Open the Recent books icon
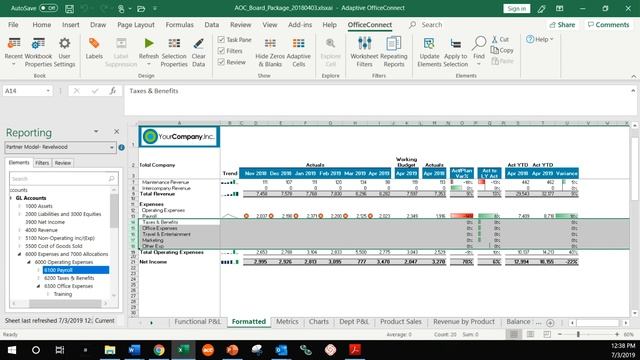 [x=13, y=44]
